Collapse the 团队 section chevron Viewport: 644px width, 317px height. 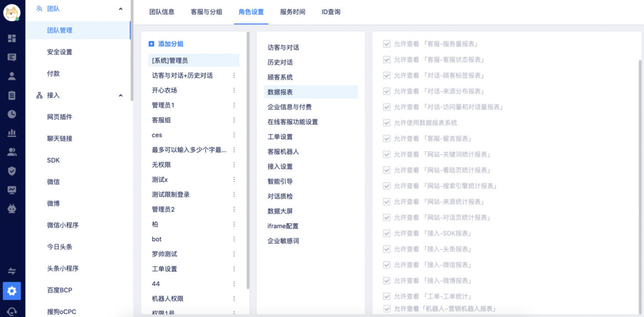tap(121, 9)
